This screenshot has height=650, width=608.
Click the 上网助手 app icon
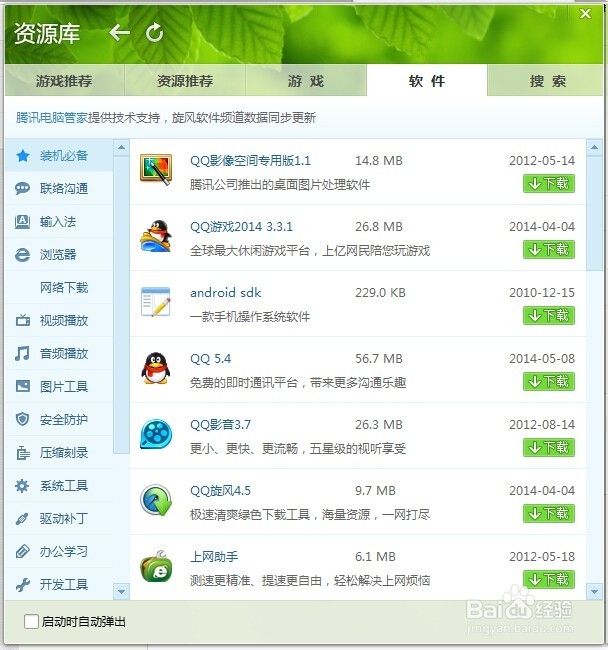(156, 566)
